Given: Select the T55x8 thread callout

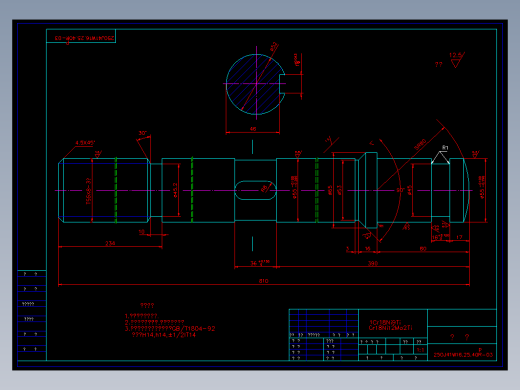Looking at the screenshot, I should pos(88,191).
